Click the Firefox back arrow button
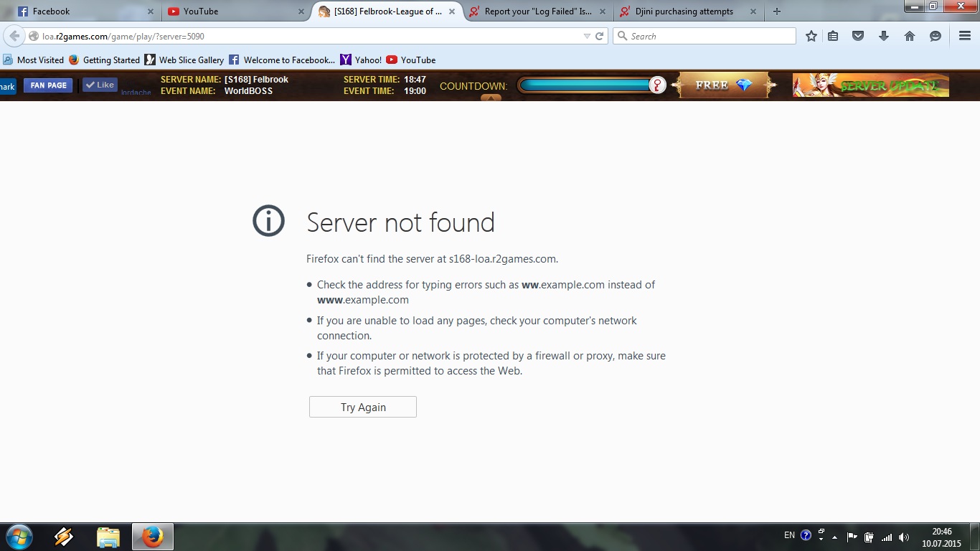This screenshot has height=551, width=980. pos(14,37)
